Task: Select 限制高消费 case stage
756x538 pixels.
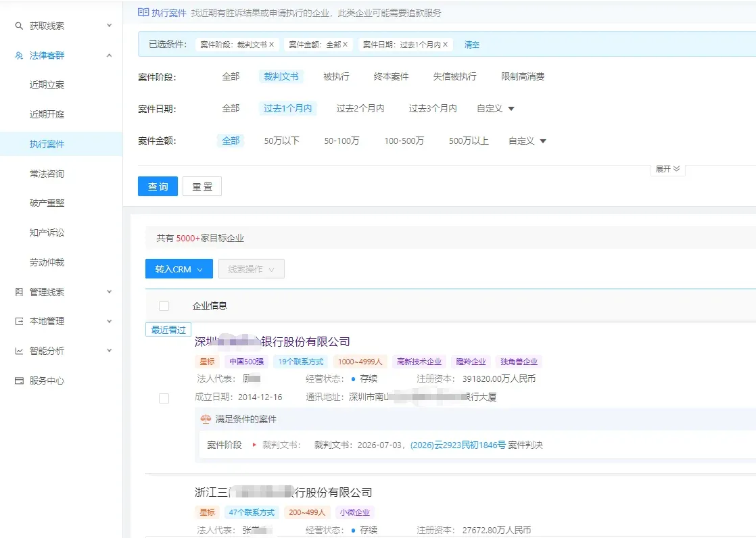Action: click(x=523, y=76)
